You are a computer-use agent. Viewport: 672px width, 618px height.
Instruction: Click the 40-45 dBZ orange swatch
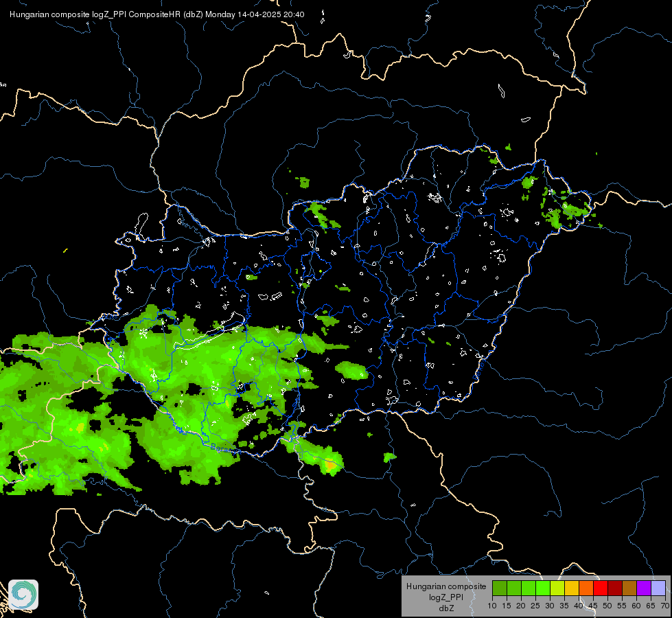[x=586, y=588]
